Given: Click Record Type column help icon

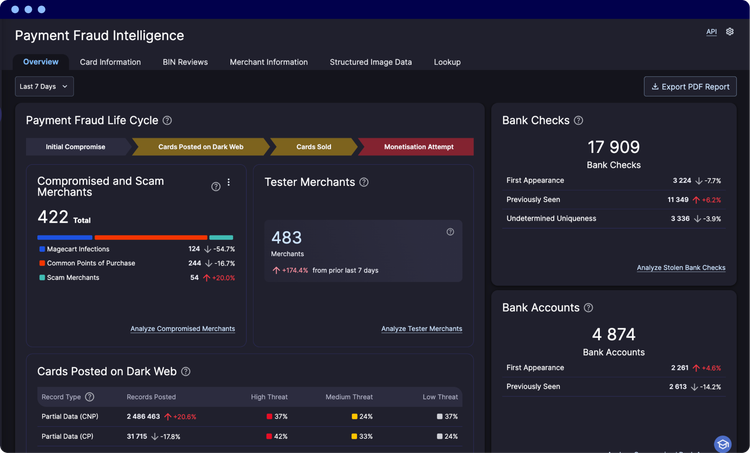Looking at the screenshot, I should 89,397.
